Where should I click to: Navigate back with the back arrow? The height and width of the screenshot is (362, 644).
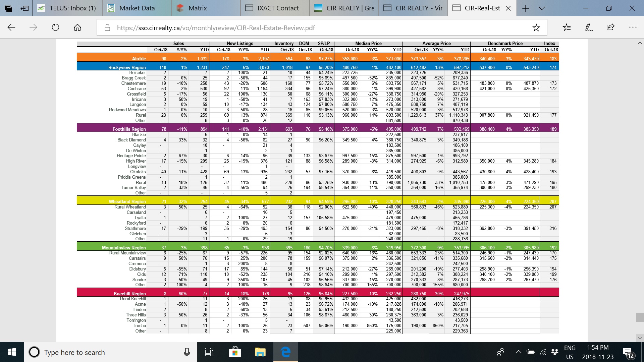coord(11,27)
